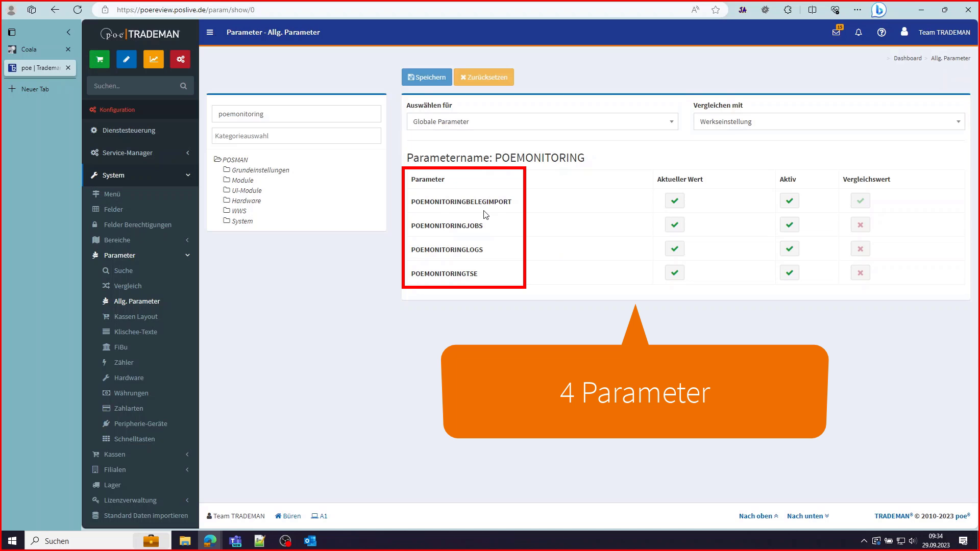Open the Globale Parameter dropdown
This screenshot has height=551, width=980.
pyautogui.click(x=542, y=121)
